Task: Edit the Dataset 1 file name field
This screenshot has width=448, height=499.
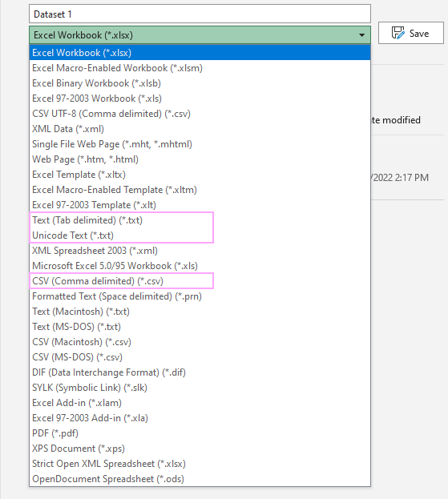Action: pyautogui.click(x=200, y=14)
